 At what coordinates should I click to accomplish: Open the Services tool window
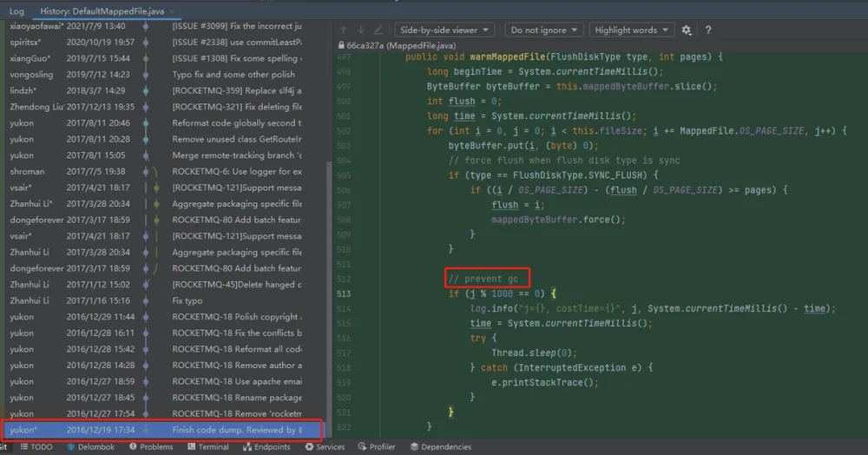point(325,446)
